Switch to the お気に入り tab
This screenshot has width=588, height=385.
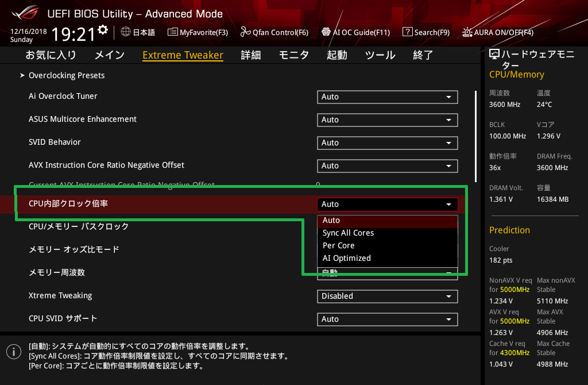[51, 55]
